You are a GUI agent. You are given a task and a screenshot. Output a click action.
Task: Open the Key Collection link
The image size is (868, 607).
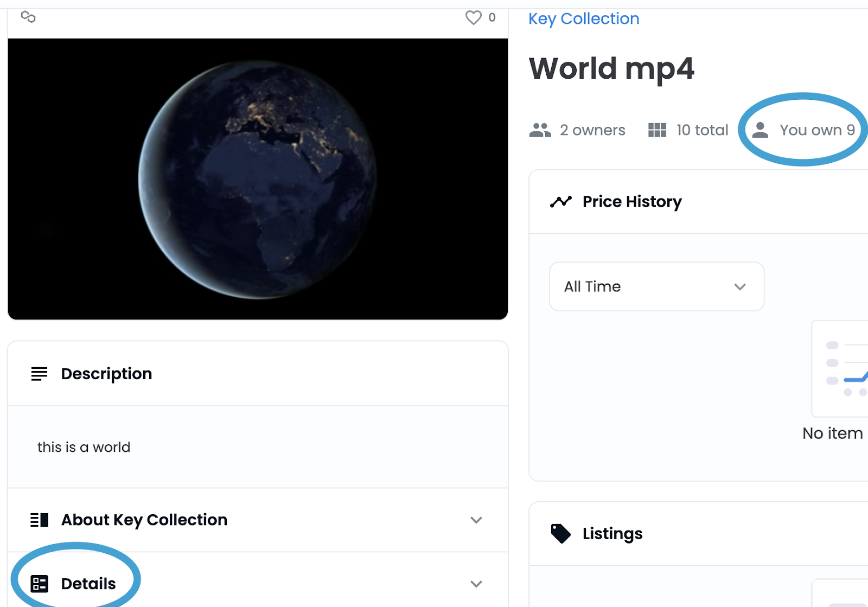pyautogui.click(x=584, y=19)
